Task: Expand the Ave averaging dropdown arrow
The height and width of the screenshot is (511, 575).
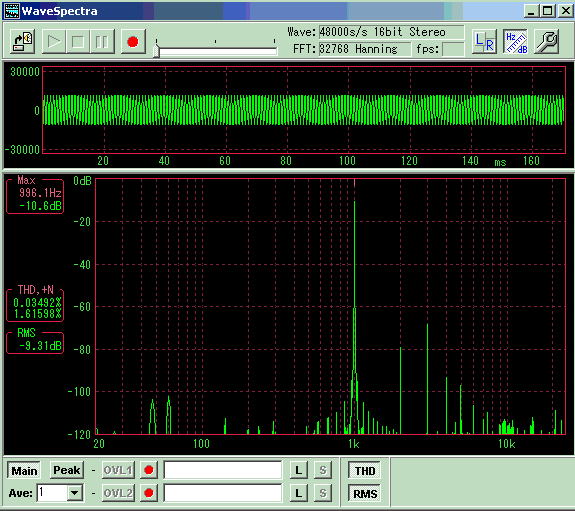Action: pos(75,493)
